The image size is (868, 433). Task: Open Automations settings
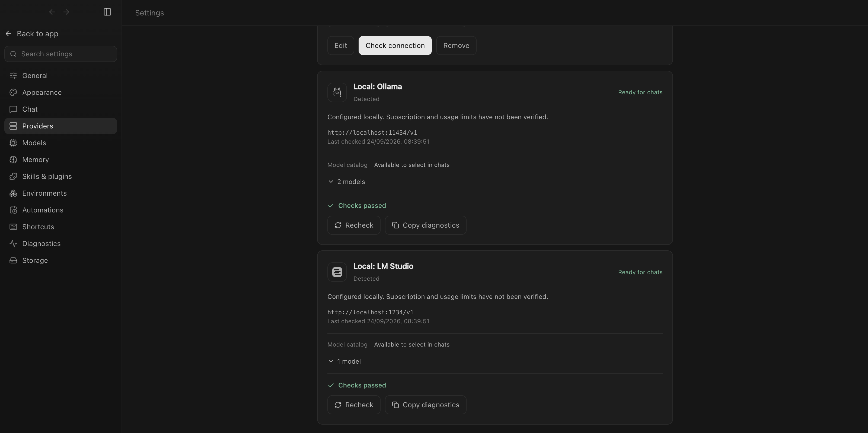click(61, 210)
